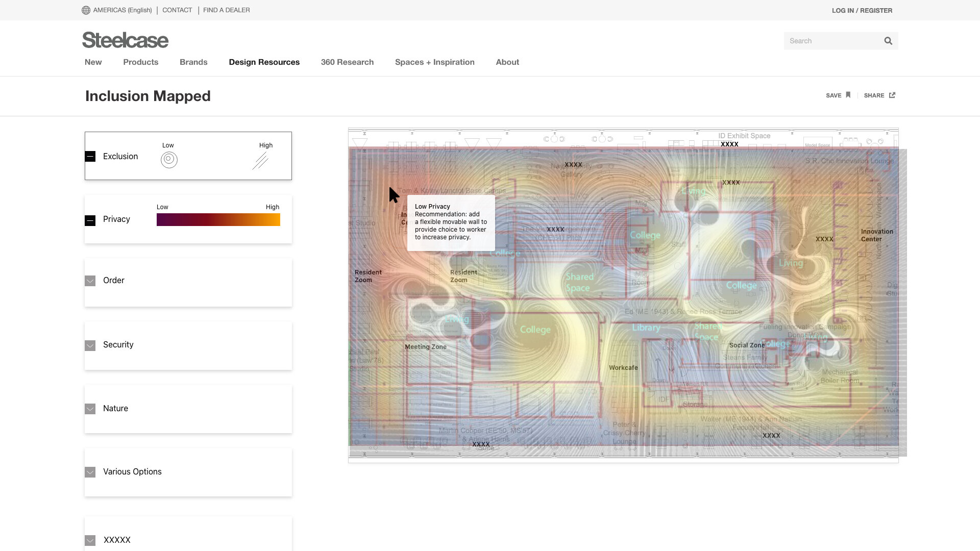980x551 pixels.
Task: Click the globe region selector icon
Action: [86, 10]
